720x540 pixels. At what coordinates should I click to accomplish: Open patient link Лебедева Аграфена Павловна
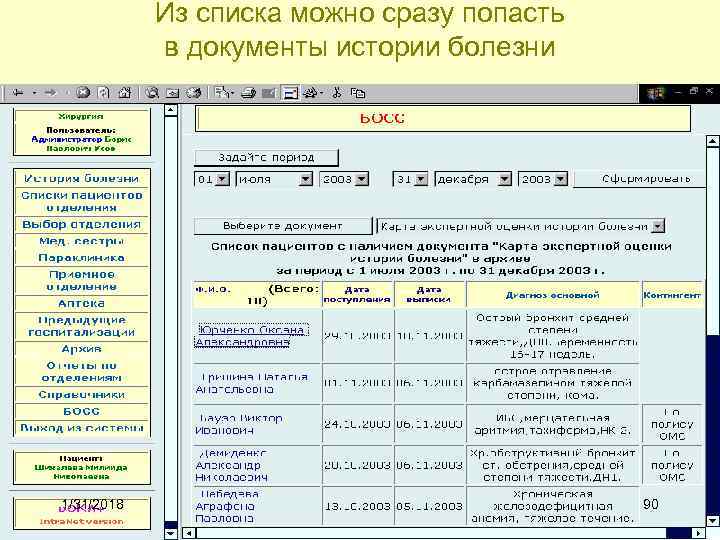point(227,506)
